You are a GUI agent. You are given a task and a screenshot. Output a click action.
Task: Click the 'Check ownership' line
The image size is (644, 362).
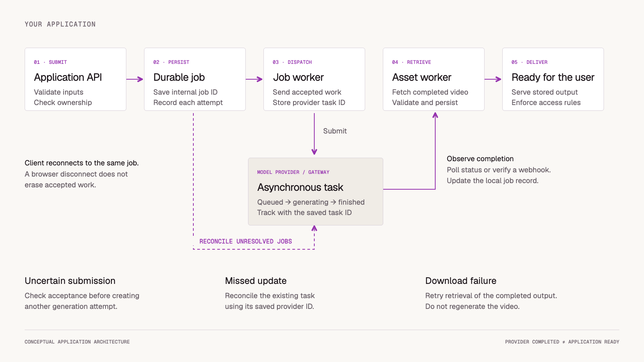coord(63,102)
